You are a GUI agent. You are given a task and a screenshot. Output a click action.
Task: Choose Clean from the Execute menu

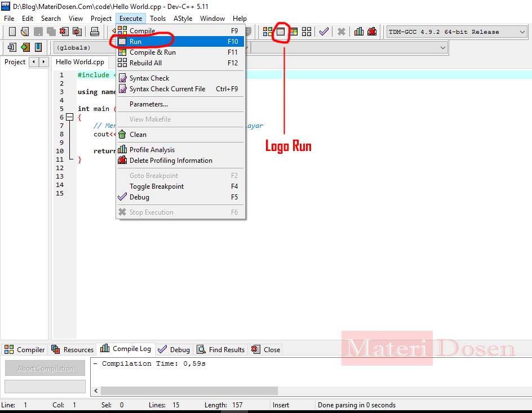coord(180,134)
